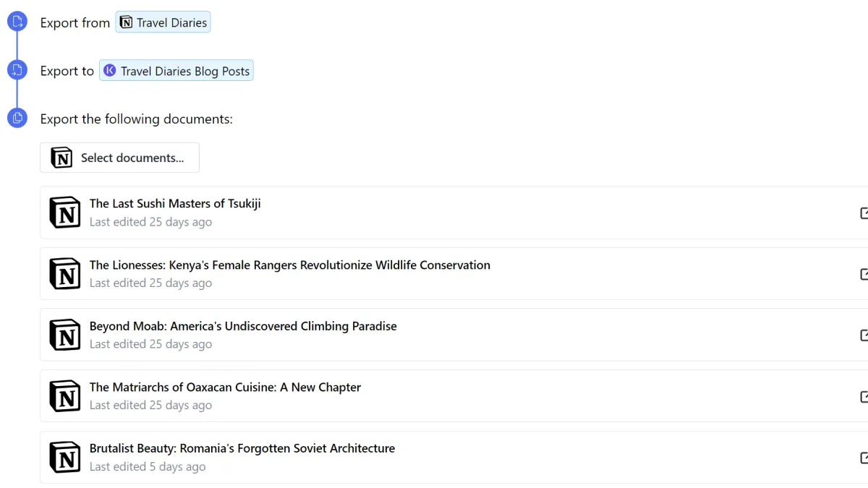The height and width of the screenshot is (488, 868).
Task: Select The Last Sushi Masters of Tsukiji title
Action: pos(175,204)
